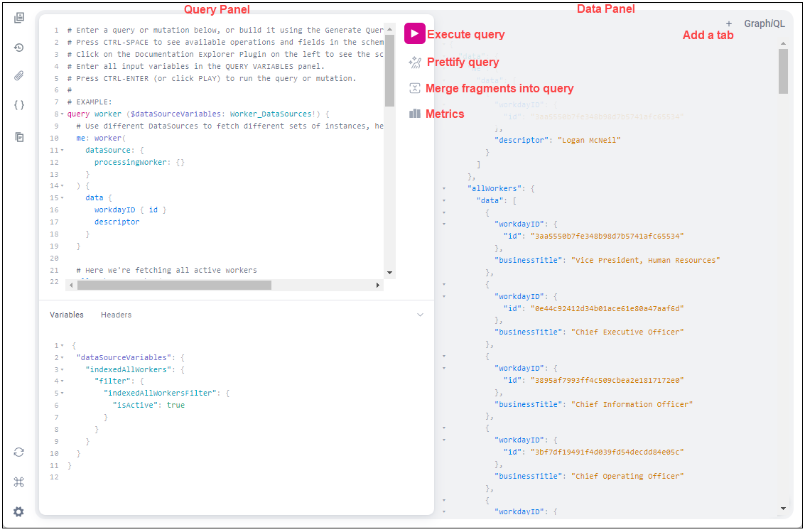
Task: Fold the data block at query line 15
Action: pyautogui.click(x=62, y=198)
